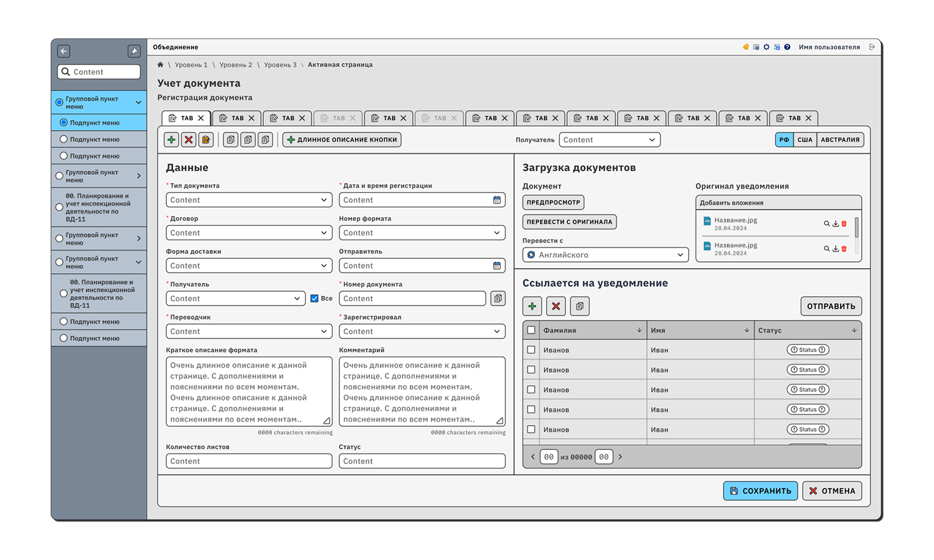
Task: Click red X icon in Ссылается на уведомление
Action: point(556,306)
